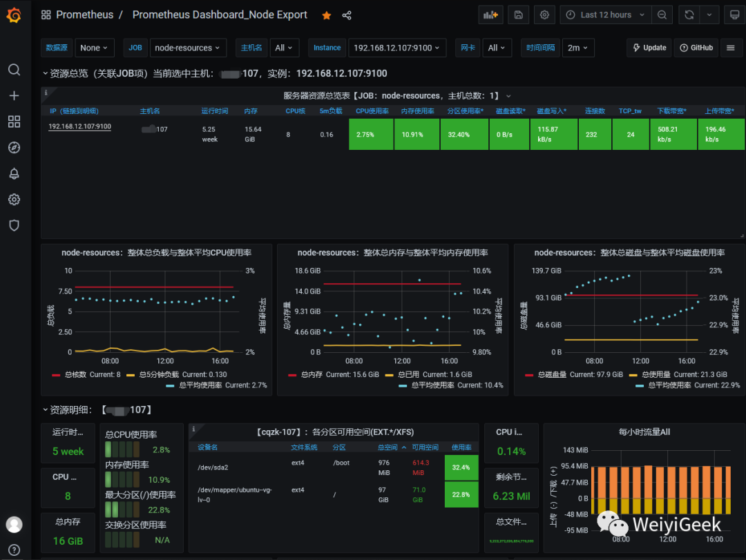Image resolution: width=746 pixels, height=560 pixels.
Task: Open Instance 192.168.12.107:9100 dropdown
Action: click(x=396, y=48)
